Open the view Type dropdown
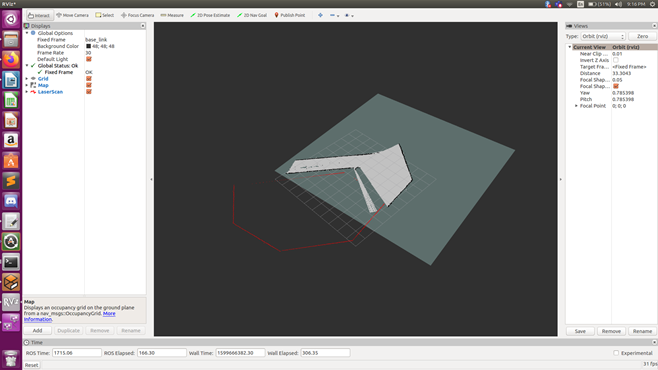Screen dimensions: 658x370 click(x=603, y=36)
